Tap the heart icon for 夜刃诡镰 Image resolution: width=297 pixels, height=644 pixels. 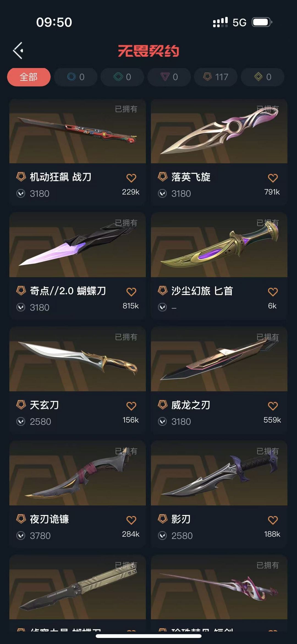pos(131,520)
